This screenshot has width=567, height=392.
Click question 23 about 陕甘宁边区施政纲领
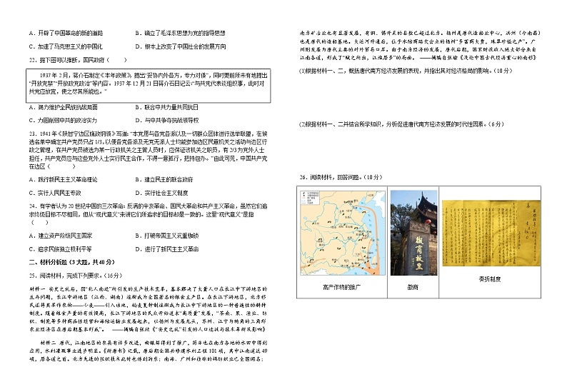point(148,150)
